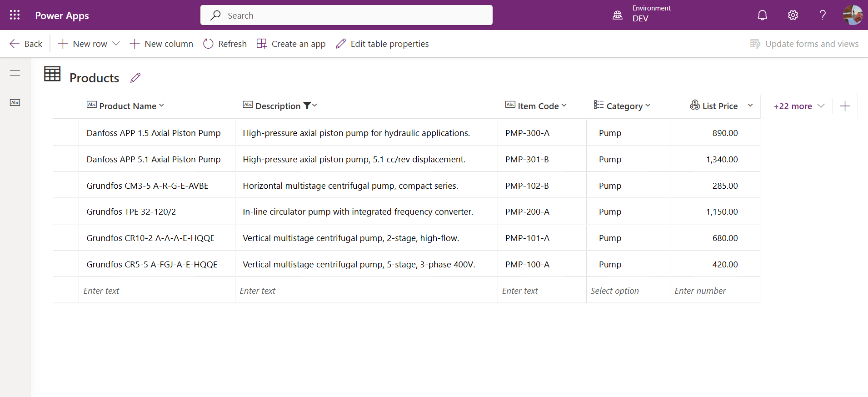The height and width of the screenshot is (397, 868).
Task: Open the notifications bell
Action: coord(762,15)
